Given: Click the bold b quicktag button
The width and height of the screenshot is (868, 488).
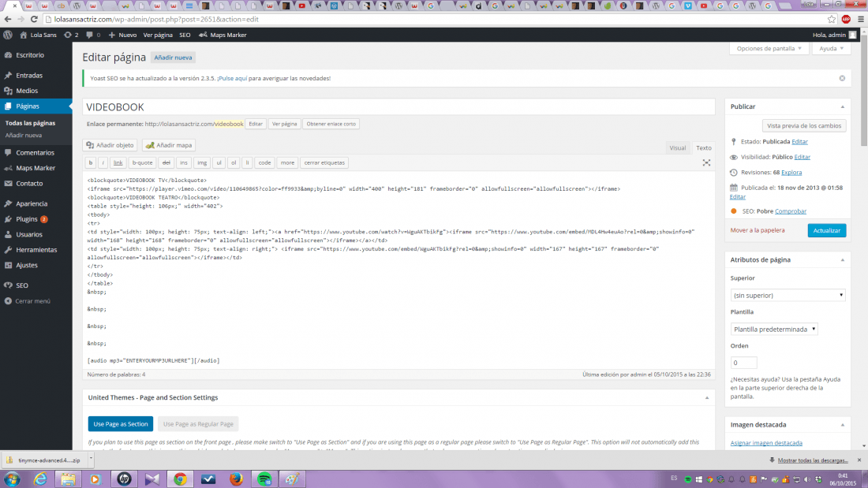Looking at the screenshot, I should click(91, 162).
